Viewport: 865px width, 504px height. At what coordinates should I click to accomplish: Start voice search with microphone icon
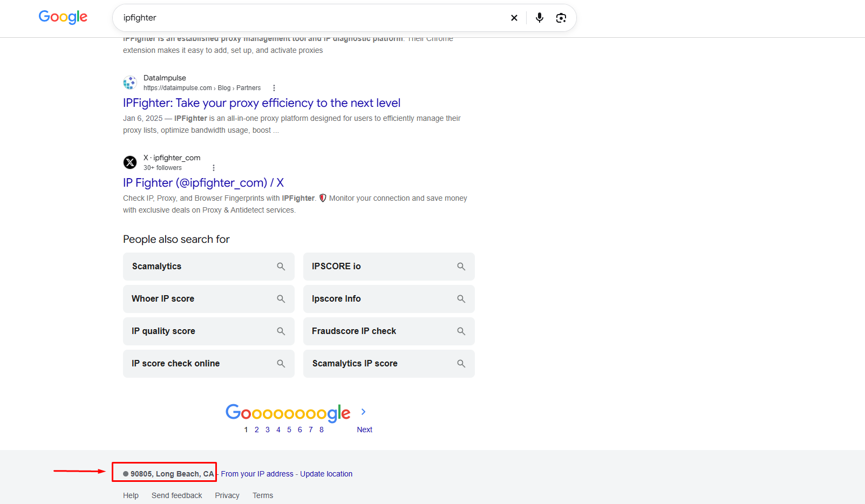pos(539,18)
